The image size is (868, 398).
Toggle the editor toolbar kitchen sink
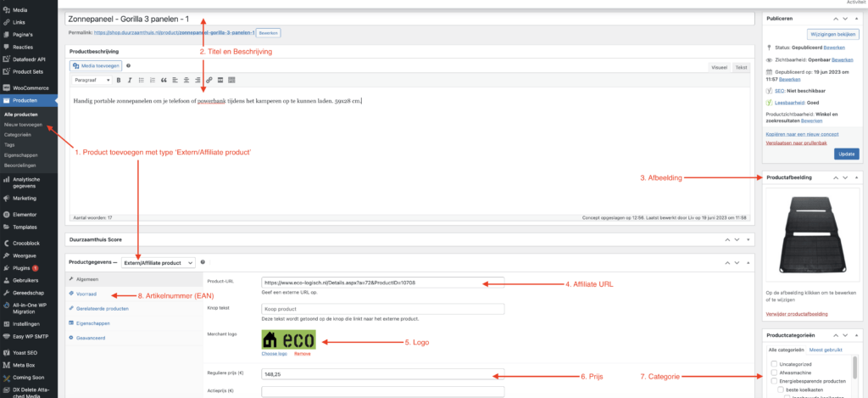pos(231,81)
